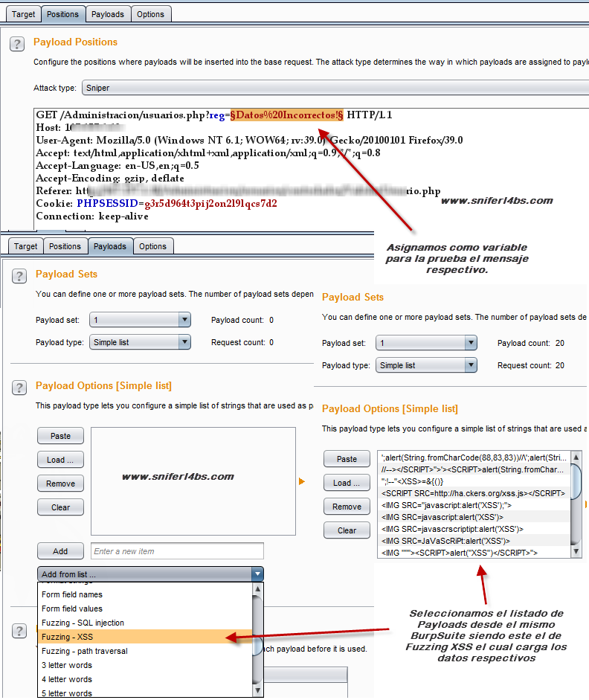Screen dimensions: 589x700
Task: Select Form field names list entry
Action: [x=146, y=594]
